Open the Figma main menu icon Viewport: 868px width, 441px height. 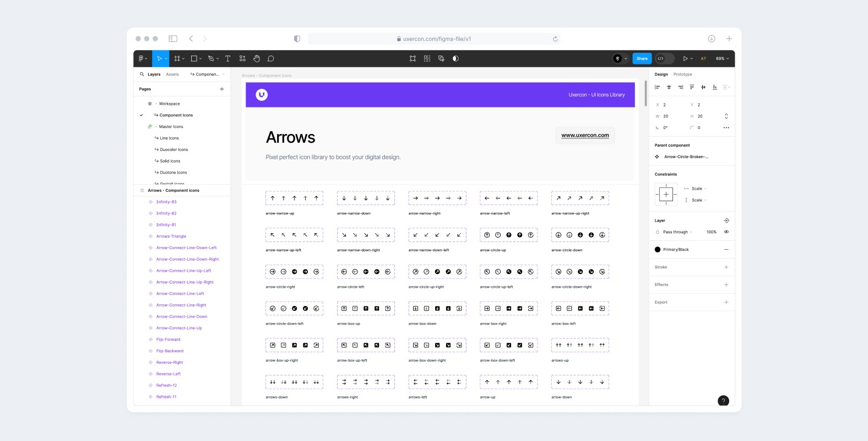tap(141, 58)
